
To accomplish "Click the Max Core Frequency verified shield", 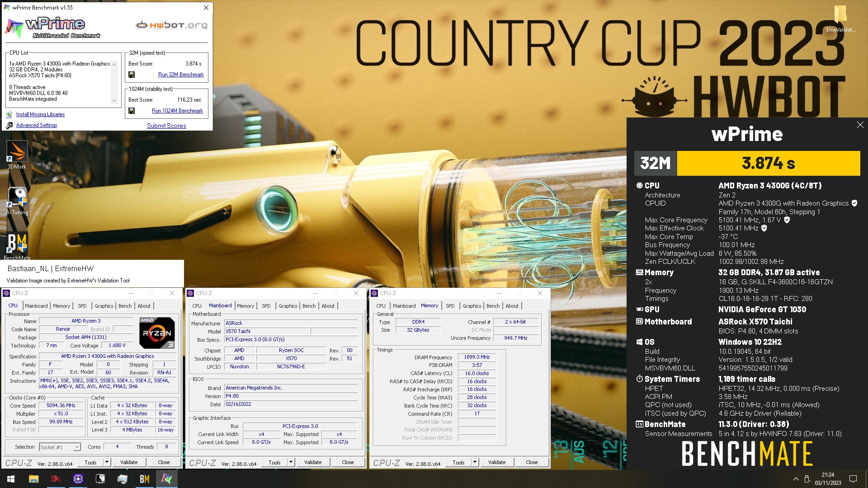I will point(787,220).
